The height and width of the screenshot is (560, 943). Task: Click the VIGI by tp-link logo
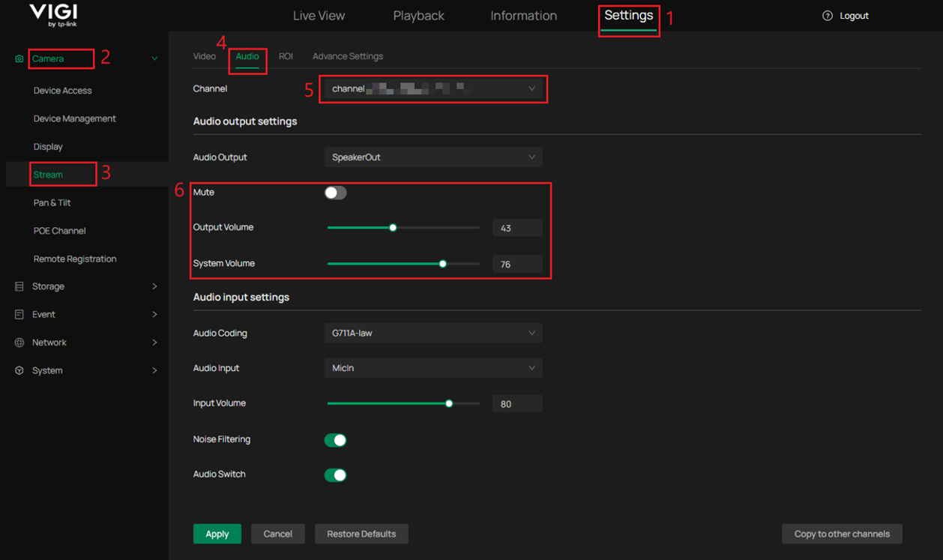pos(53,16)
